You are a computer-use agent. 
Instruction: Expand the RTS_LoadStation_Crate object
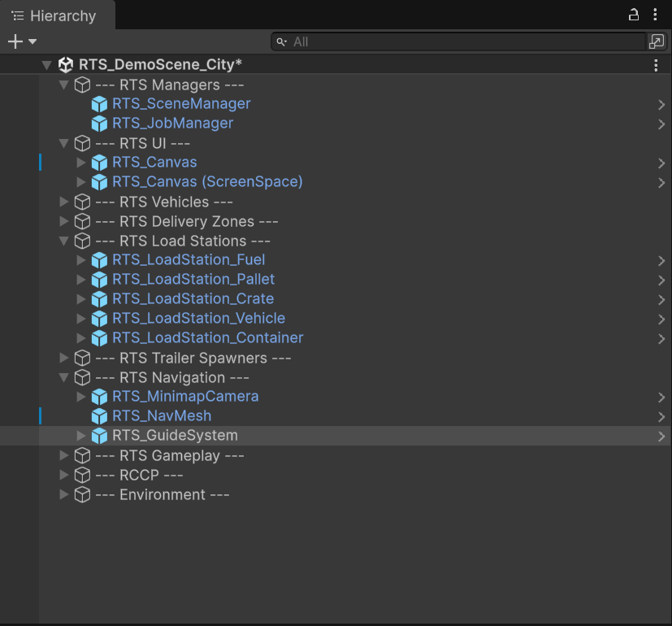pyautogui.click(x=81, y=299)
